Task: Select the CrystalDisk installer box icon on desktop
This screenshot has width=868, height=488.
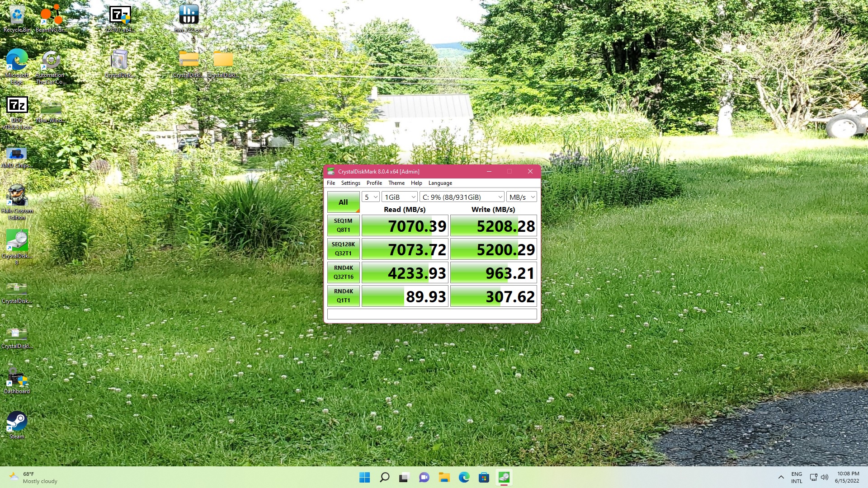Action: click(120, 64)
